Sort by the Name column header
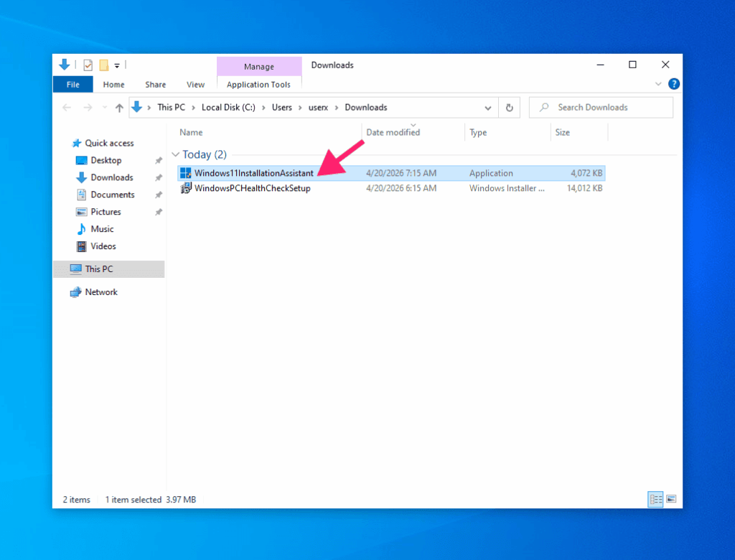 tap(191, 132)
